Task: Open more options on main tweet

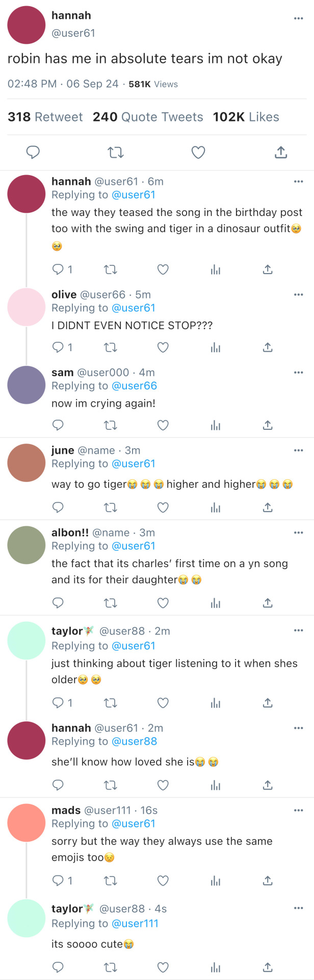Action: pos(298,19)
